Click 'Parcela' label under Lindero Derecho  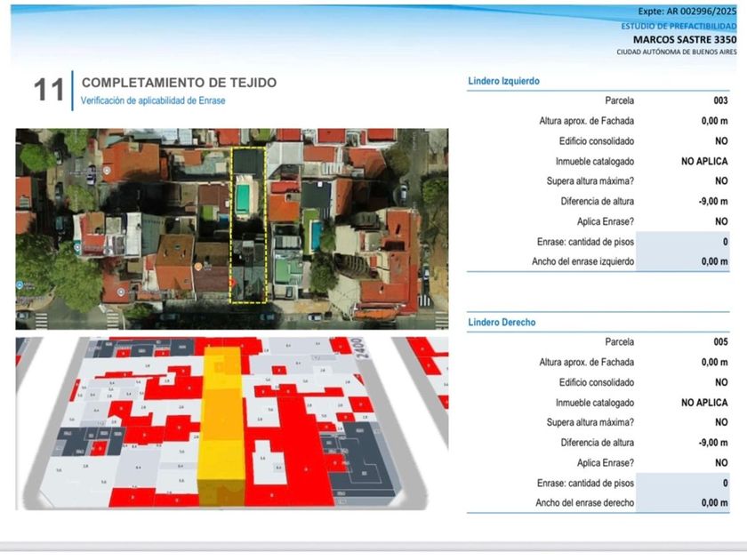(x=619, y=342)
